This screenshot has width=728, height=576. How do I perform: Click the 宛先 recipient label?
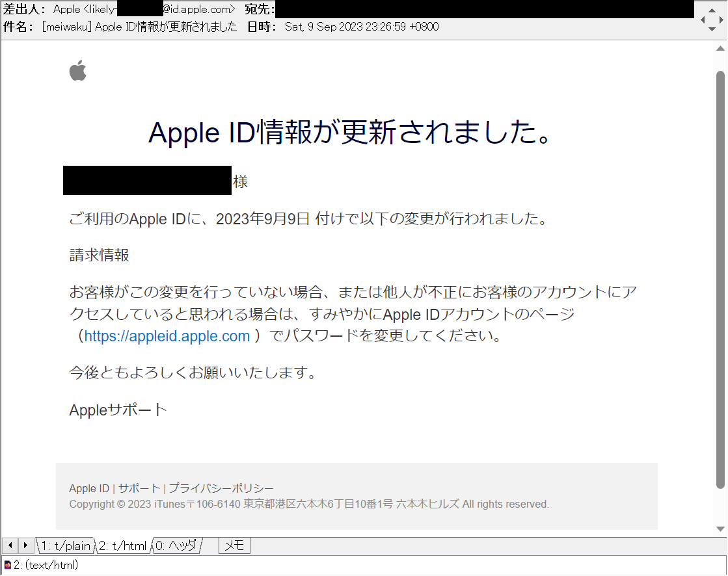[260, 9]
